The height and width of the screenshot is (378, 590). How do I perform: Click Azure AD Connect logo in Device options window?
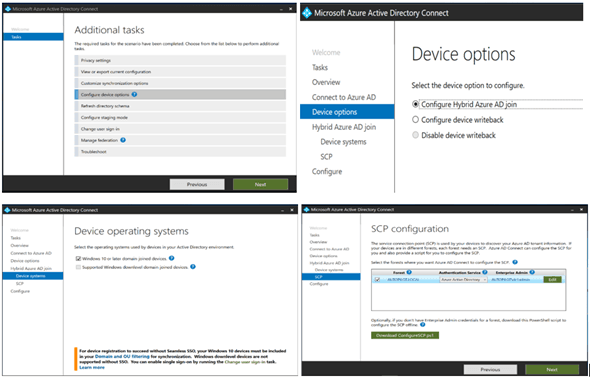click(x=307, y=13)
